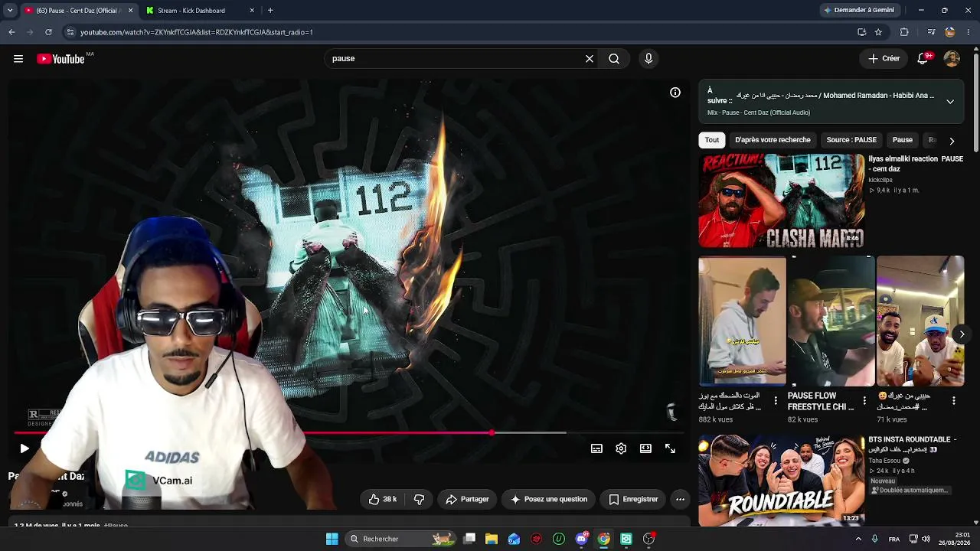
Task: Open Discord from the taskbar
Action: [x=582, y=539]
